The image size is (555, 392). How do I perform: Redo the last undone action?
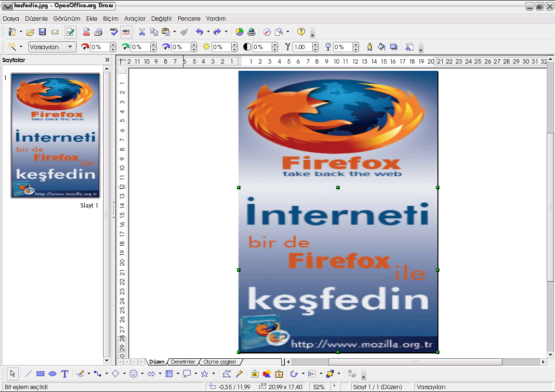(217, 32)
